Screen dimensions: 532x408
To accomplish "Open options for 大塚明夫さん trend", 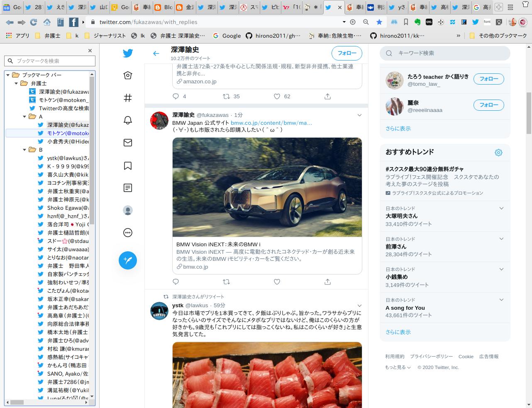I will tap(501, 208).
